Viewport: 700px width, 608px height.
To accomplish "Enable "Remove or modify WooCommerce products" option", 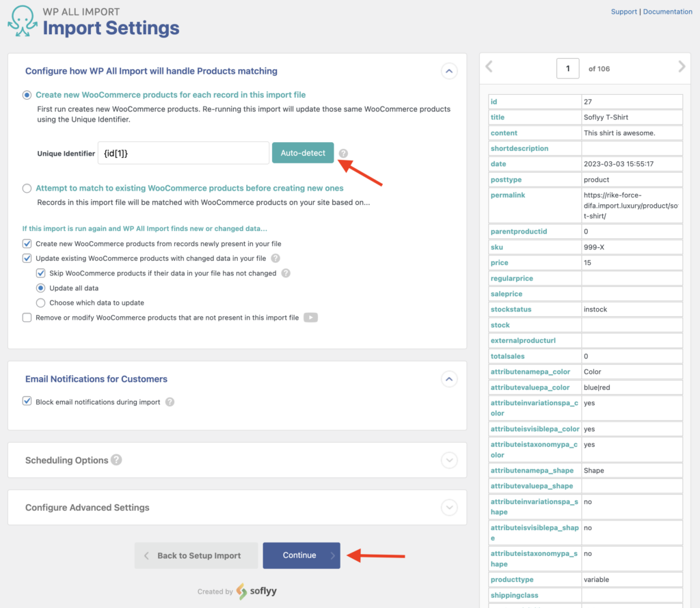I will (26, 317).
